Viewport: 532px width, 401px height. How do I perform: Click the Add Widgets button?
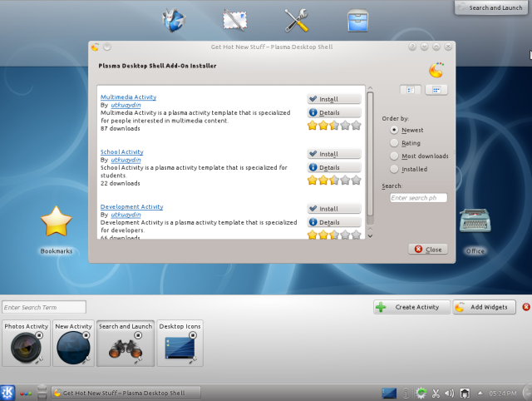[484, 307]
